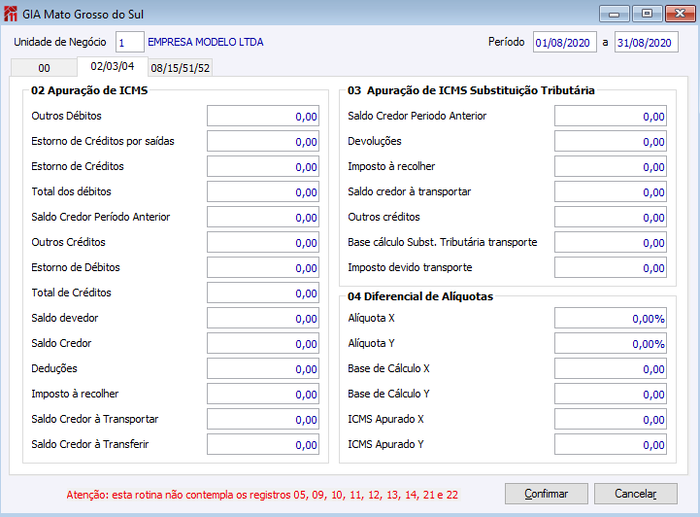This screenshot has width=700, height=517.
Task: Click the Alíquota X percentage field
Action: [x=610, y=318]
